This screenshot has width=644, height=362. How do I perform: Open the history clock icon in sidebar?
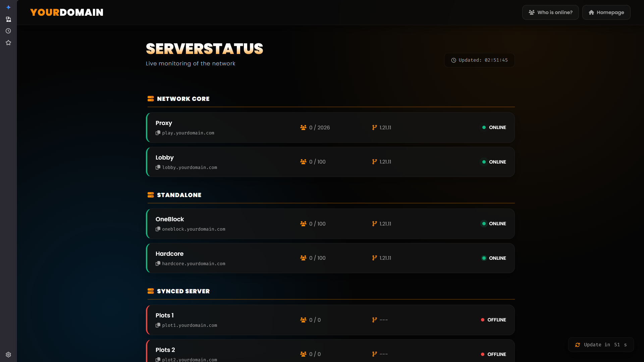click(x=8, y=31)
